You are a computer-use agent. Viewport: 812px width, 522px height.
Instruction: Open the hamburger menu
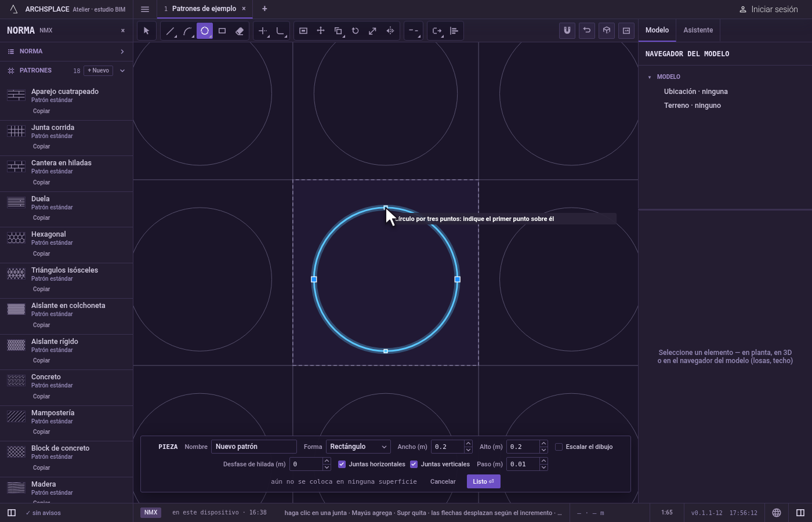[145, 9]
